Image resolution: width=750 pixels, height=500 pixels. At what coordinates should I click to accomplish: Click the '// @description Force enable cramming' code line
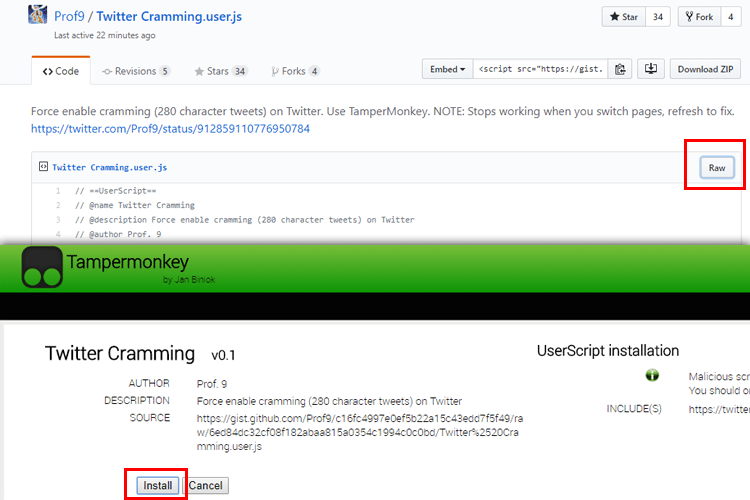click(x=244, y=220)
